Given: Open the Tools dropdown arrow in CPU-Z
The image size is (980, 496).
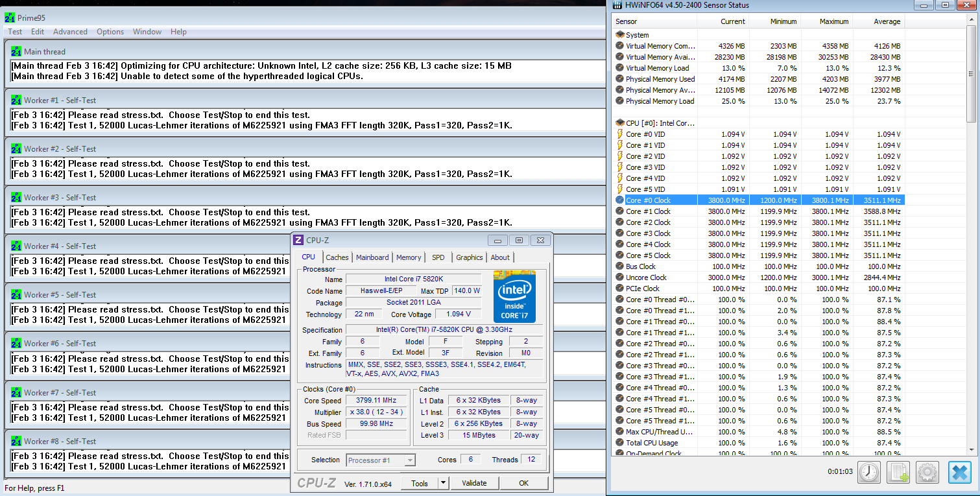Looking at the screenshot, I should click(443, 483).
